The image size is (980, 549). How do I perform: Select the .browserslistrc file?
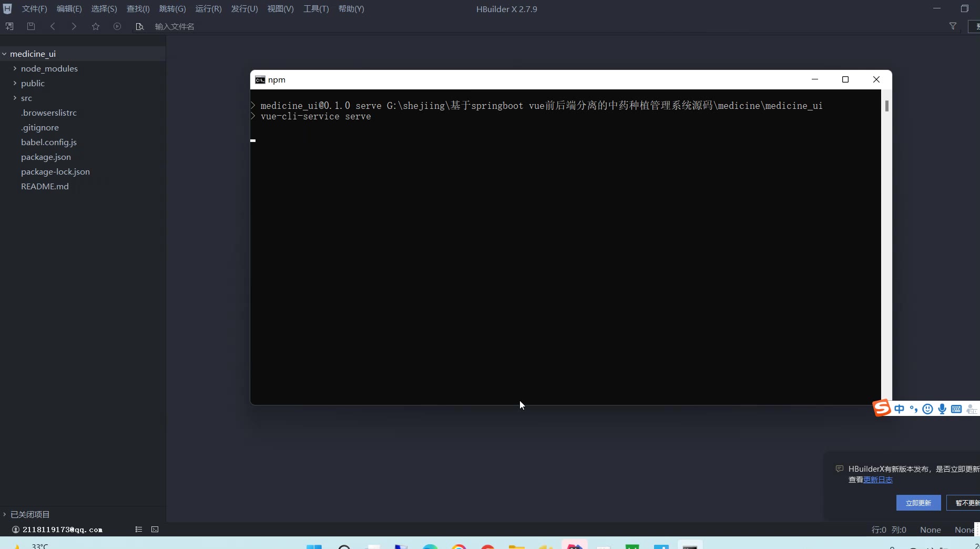tap(49, 113)
